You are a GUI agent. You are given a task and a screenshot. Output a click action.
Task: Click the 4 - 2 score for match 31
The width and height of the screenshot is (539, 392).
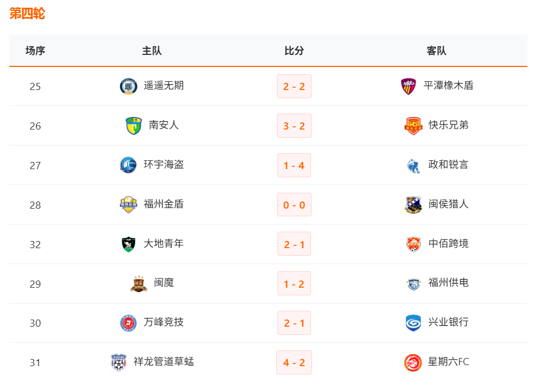(294, 362)
